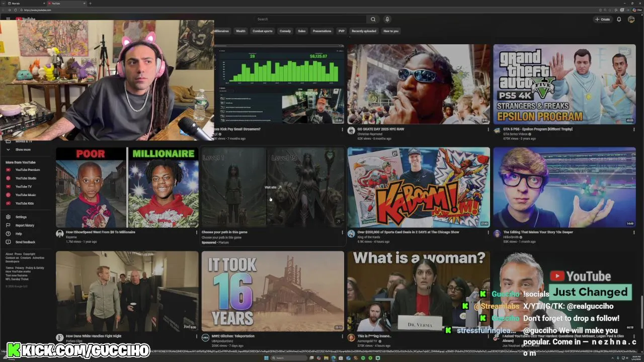
Task: Open the account avatar menu
Action: point(631,19)
